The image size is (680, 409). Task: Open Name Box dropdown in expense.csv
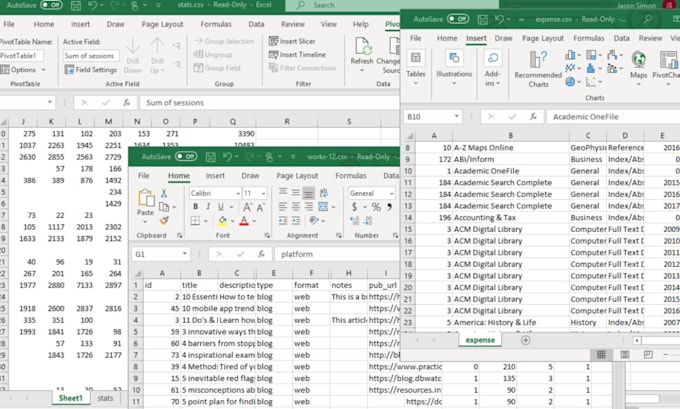pos(456,116)
